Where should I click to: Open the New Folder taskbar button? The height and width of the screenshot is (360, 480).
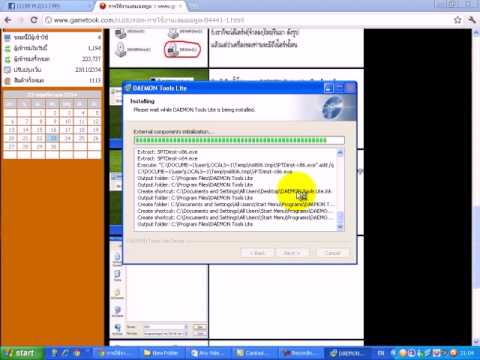click(161, 353)
